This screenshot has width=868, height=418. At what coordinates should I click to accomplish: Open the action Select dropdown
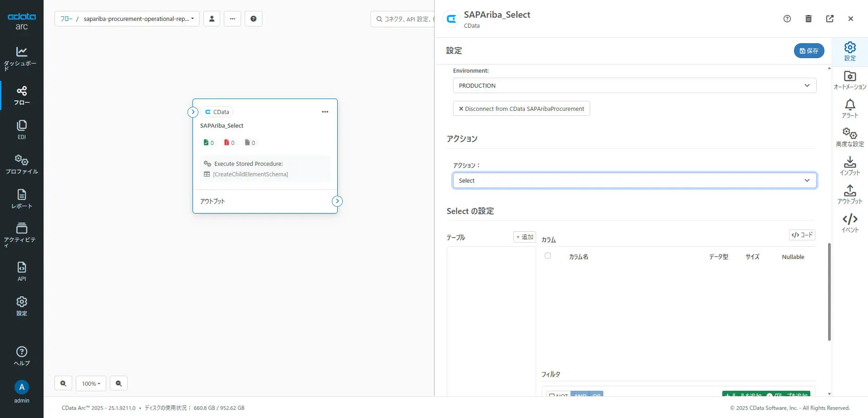coord(634,180)
